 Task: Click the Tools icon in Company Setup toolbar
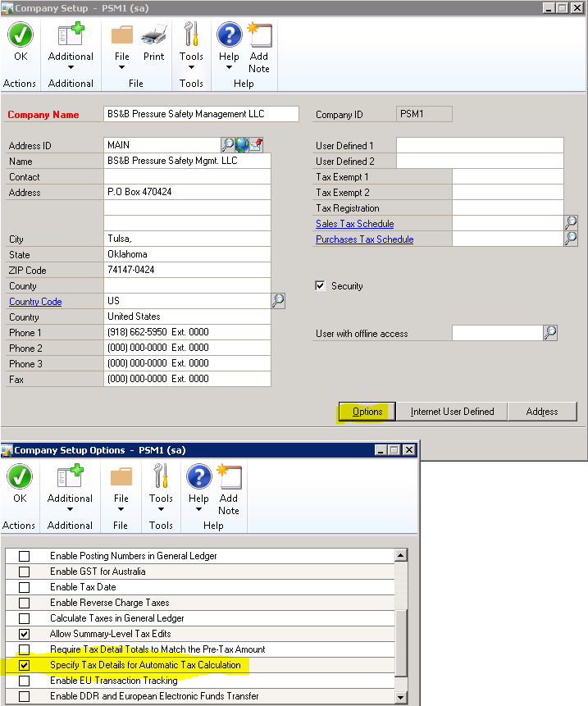[x=191, y=34]
